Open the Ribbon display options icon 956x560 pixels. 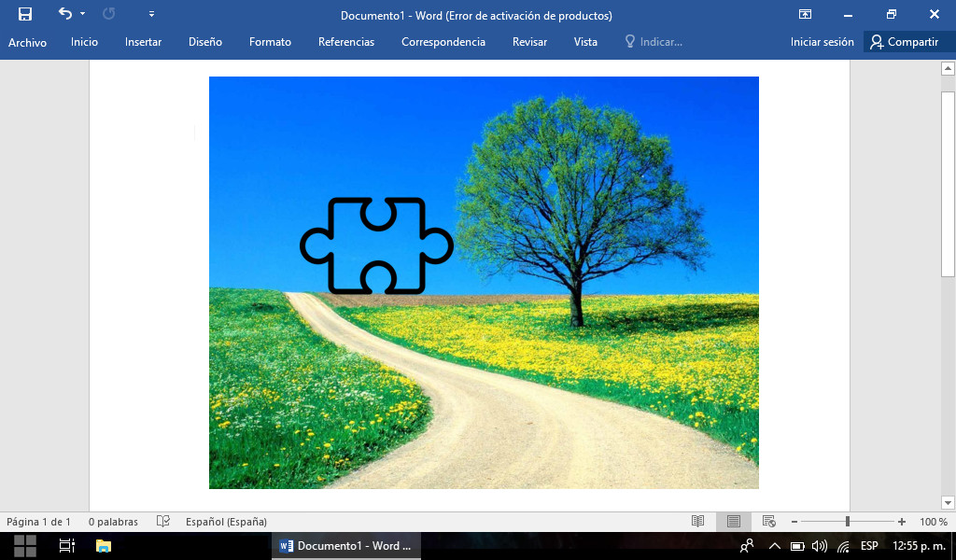804,14
